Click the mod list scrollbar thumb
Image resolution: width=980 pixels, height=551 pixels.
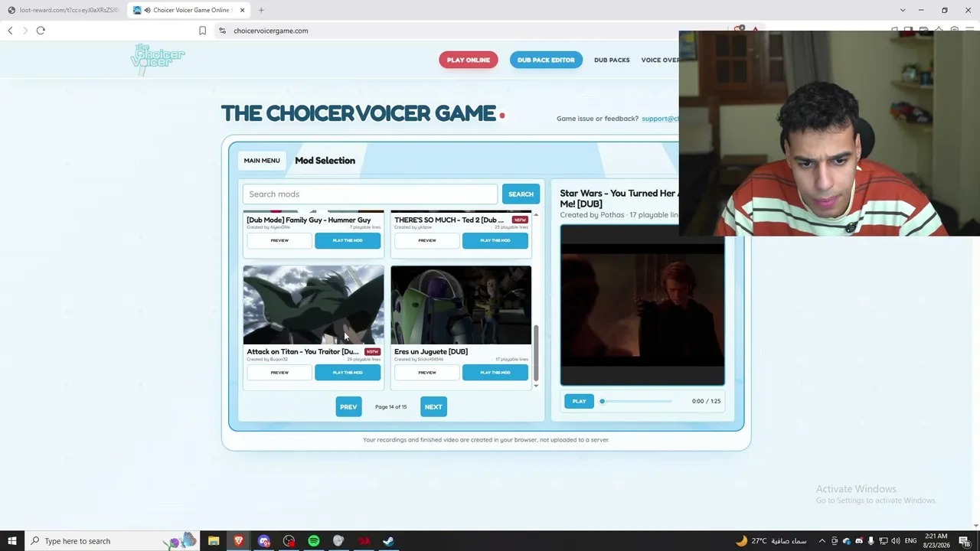[536, 352]
